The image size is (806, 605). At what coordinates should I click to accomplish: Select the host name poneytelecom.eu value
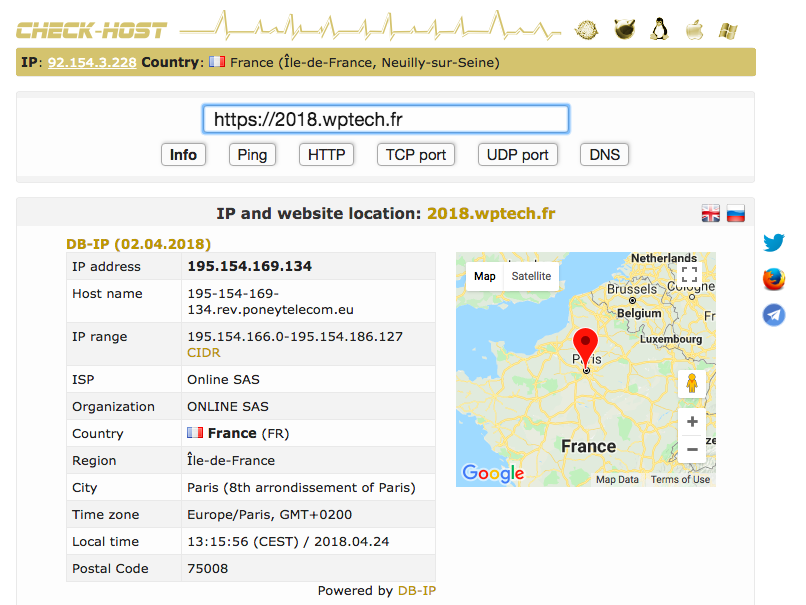click(x=270, y=301)
